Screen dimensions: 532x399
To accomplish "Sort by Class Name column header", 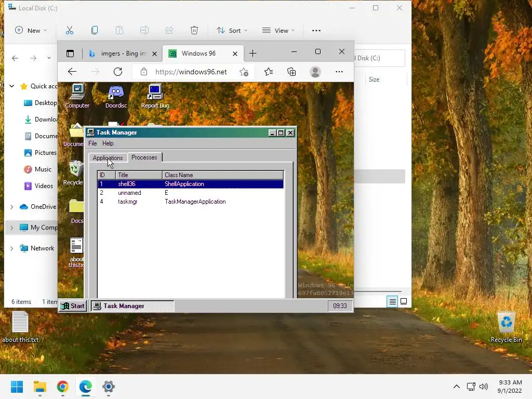I will click(x=222, y=175).
